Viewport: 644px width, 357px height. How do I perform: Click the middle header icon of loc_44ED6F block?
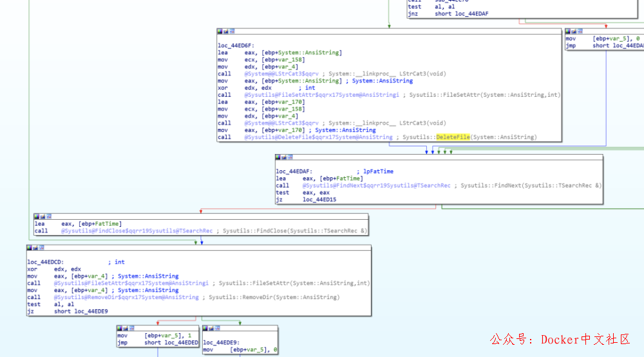(226, 31)
